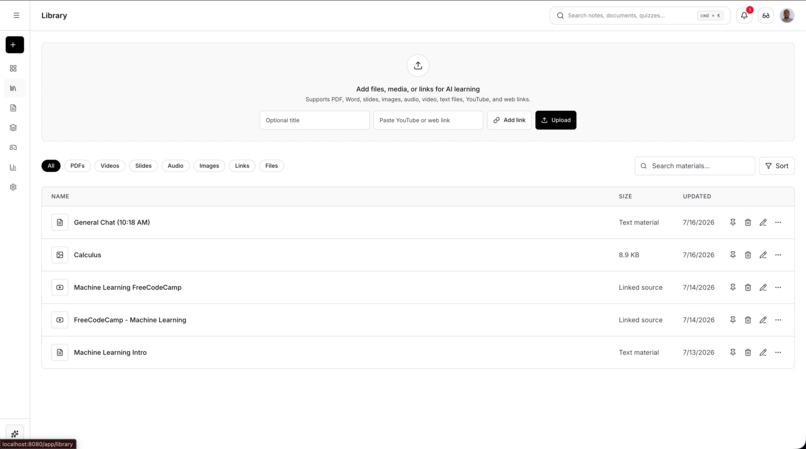Pin the Machine Learning Intro row
The image size is (806, 449).
[732, 352]
